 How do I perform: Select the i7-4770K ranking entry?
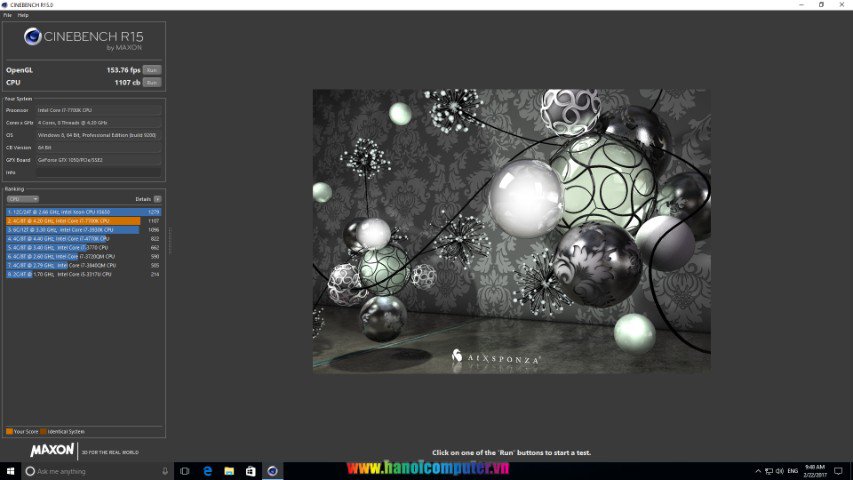pyautogui.click(x=83, y=238)
